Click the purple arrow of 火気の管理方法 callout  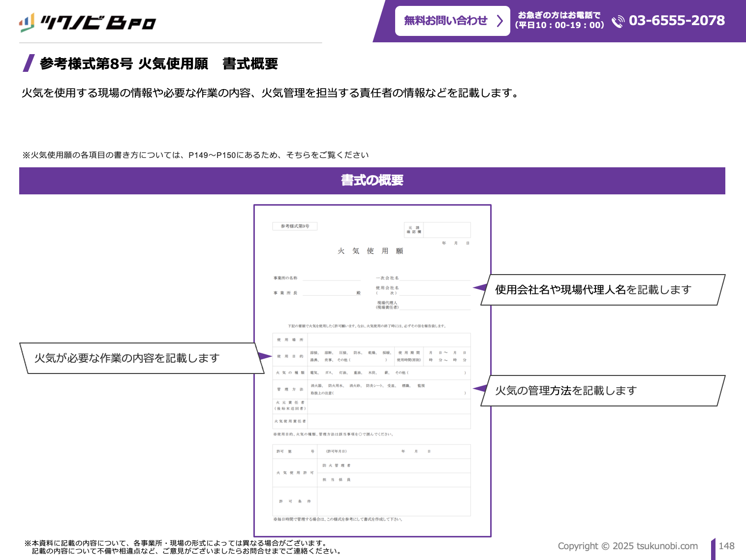480,388
